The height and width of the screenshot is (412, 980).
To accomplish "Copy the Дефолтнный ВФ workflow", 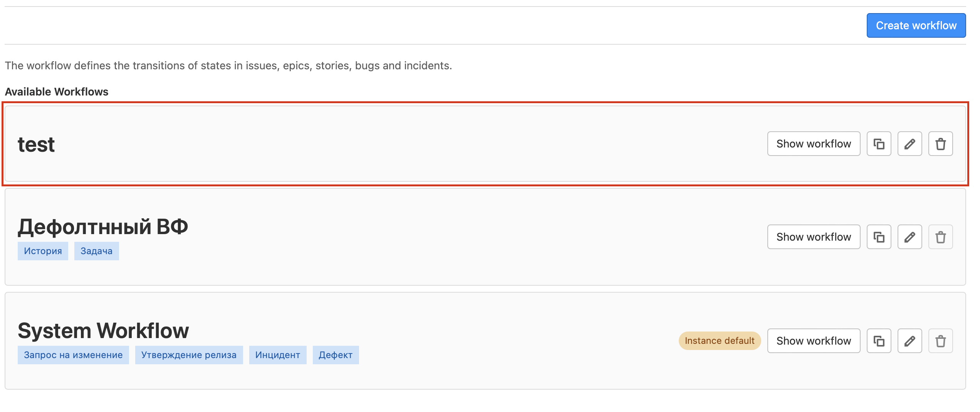I will [x=879, y=237].
